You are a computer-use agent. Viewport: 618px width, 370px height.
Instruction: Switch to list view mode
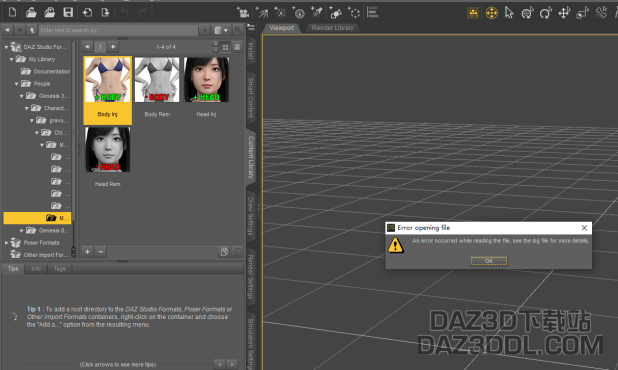237,47
